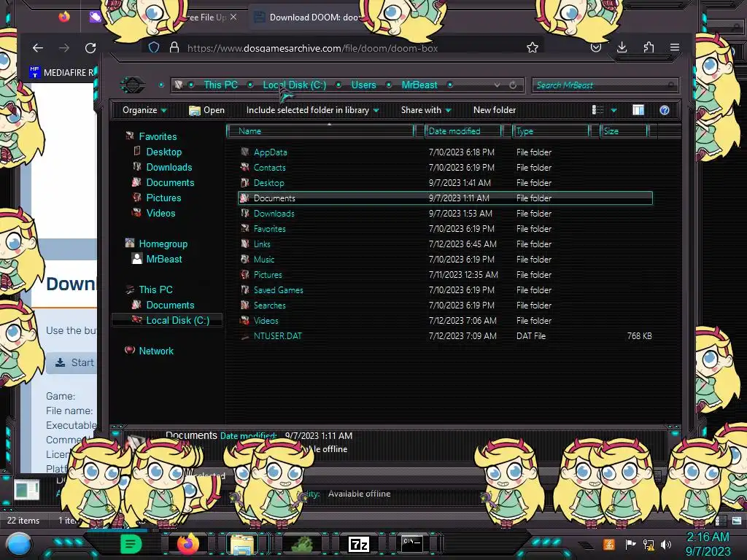Create a New folder
This screenshot has height=560, width=747.
click(x=495, y=110)
